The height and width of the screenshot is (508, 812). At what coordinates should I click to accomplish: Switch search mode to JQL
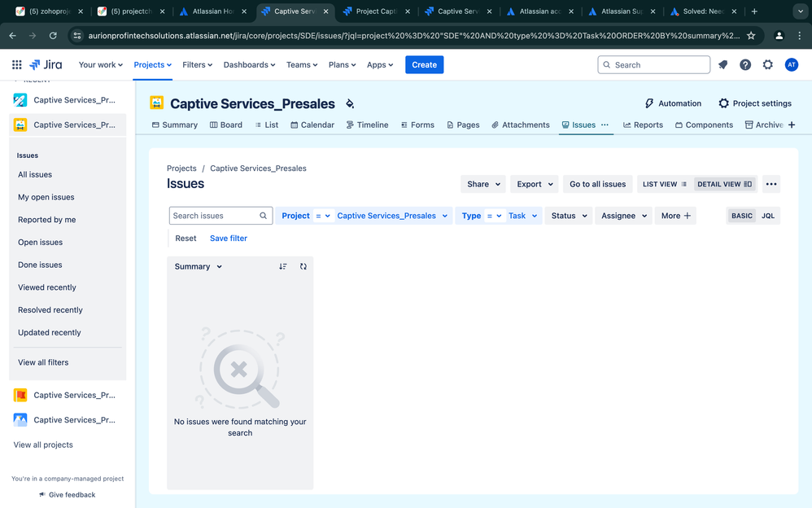tap(768, 216)
